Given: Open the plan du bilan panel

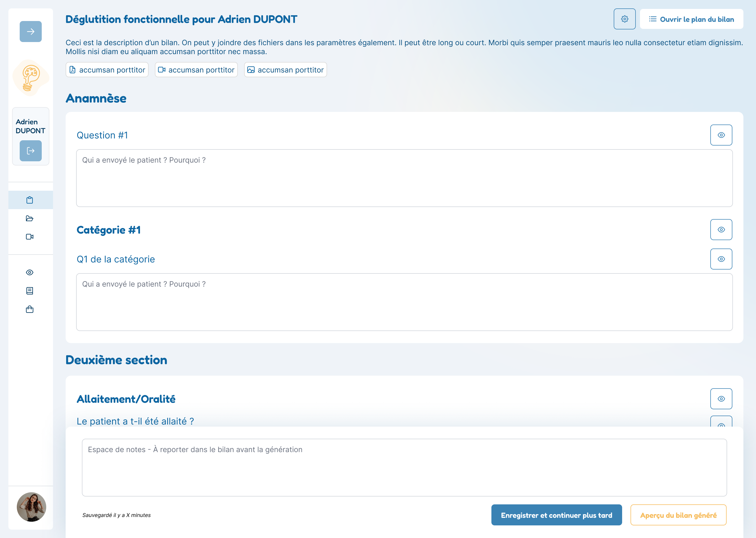Looking at the screenshot, I should 691,19.
